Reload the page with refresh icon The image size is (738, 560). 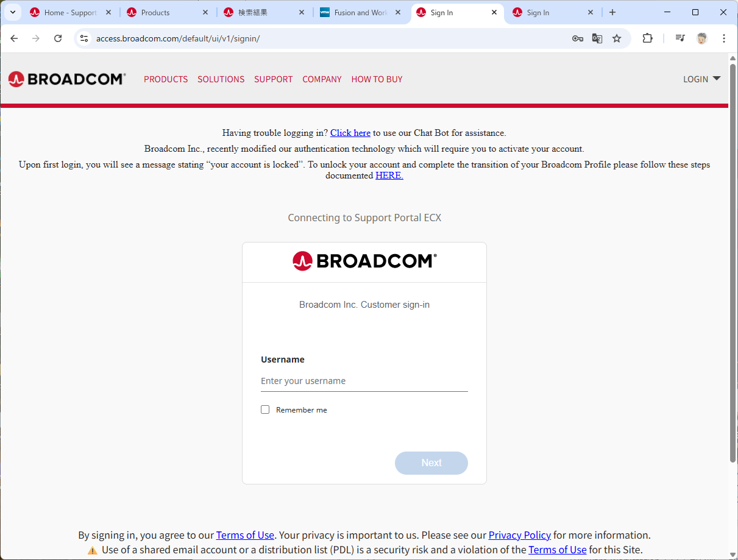(x=58, y=38)
